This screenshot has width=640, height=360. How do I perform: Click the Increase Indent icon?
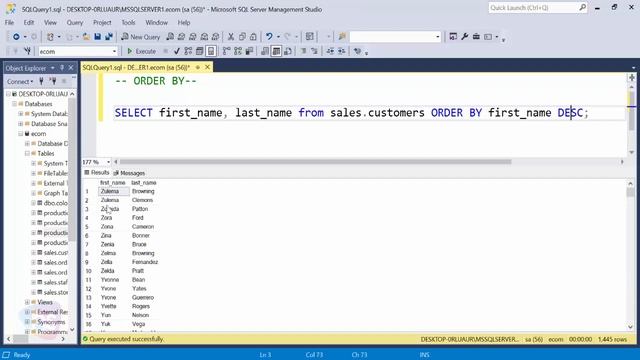pos(342,51)
